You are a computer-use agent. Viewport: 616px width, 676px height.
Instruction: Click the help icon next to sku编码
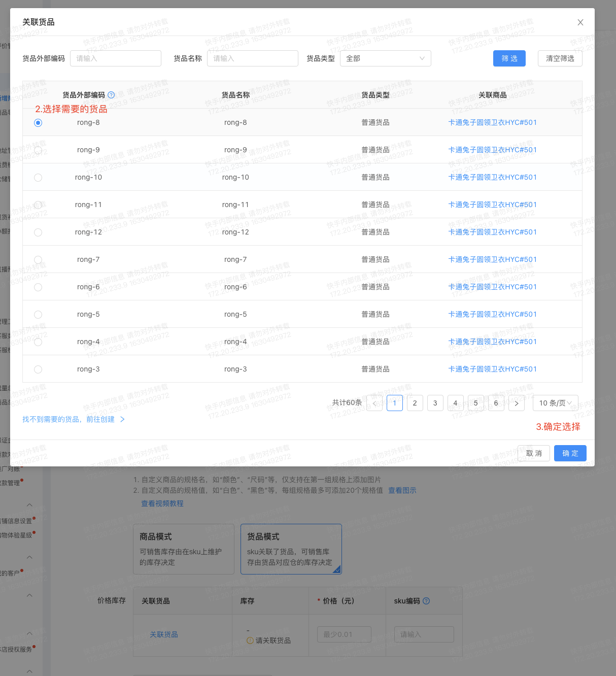426,601
